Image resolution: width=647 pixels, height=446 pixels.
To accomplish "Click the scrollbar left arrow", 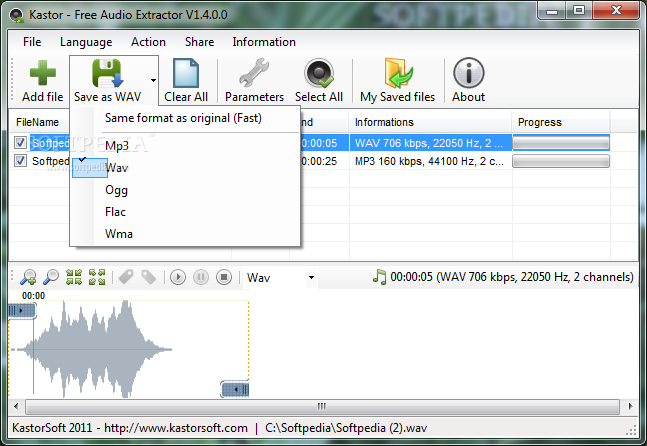I will 16,406.
